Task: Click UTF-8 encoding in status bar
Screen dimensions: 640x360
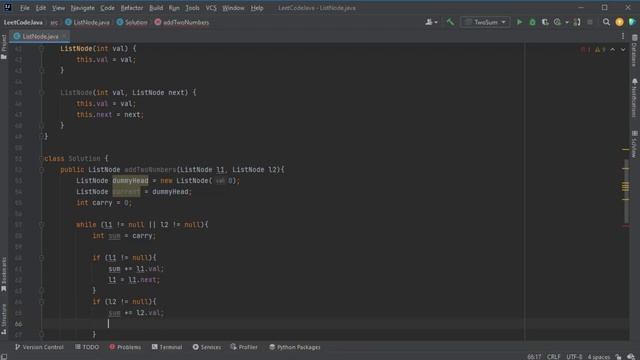Action: 574,357
